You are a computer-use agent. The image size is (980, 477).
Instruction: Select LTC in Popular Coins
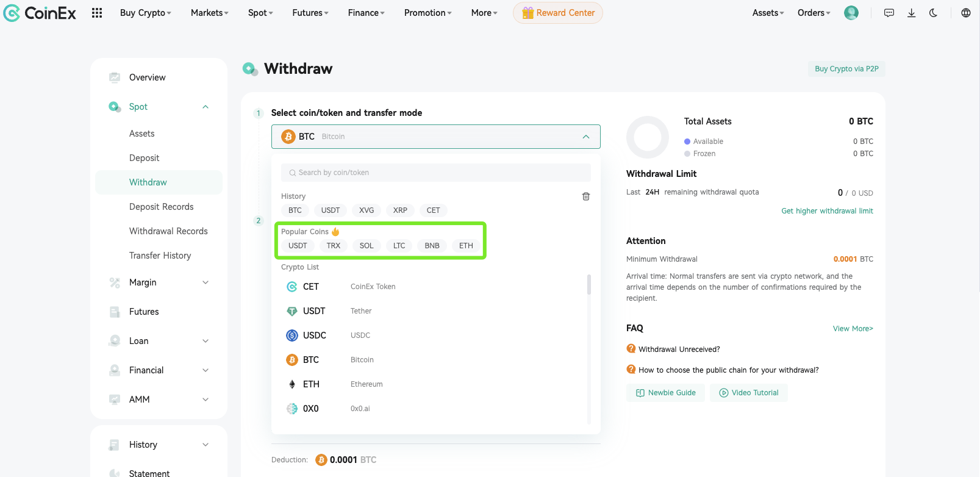[399, 246]
